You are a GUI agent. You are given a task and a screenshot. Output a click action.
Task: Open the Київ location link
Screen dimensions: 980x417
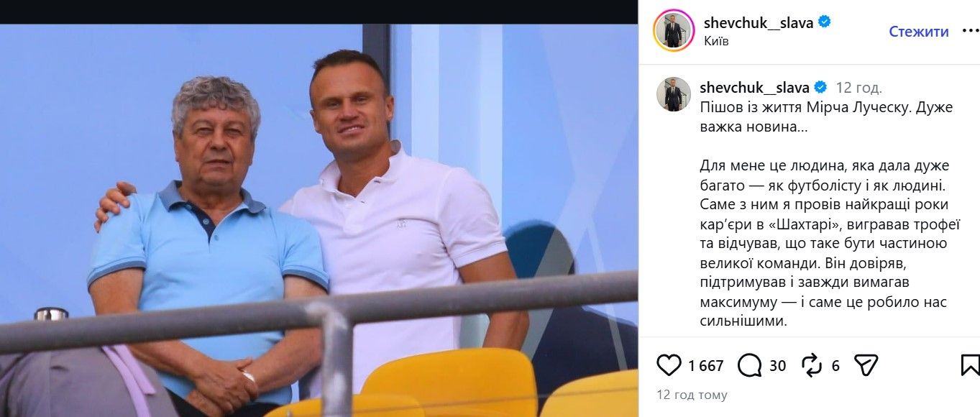coord(716,42)
